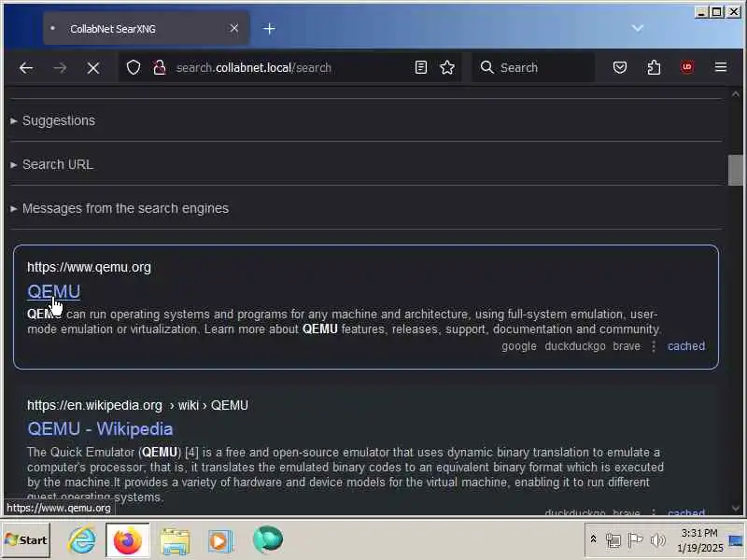
Task: Launch Internet Explorer from the taskbar
Action: [82, 540]
